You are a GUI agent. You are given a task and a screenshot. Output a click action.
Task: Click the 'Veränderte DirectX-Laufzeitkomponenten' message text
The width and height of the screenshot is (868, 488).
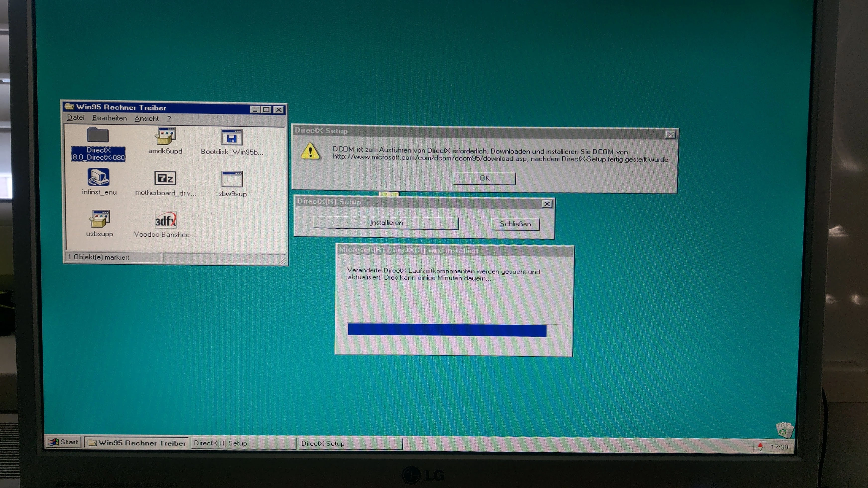click(443, 274)
